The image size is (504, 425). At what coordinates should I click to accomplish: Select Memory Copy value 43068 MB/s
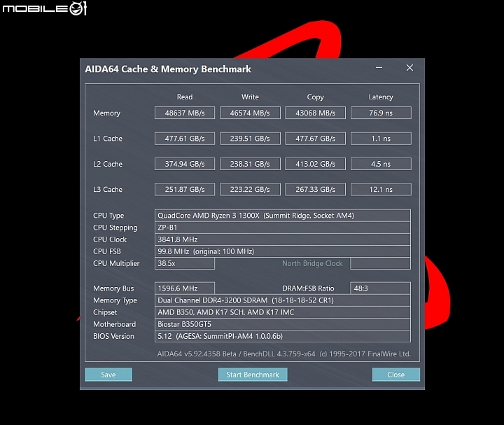pos(315,113)
